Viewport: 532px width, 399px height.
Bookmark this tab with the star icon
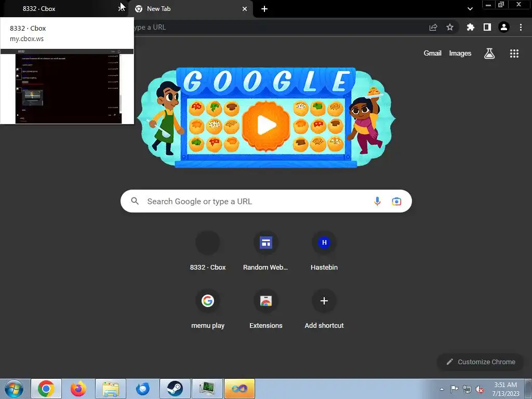pos(450,28)
